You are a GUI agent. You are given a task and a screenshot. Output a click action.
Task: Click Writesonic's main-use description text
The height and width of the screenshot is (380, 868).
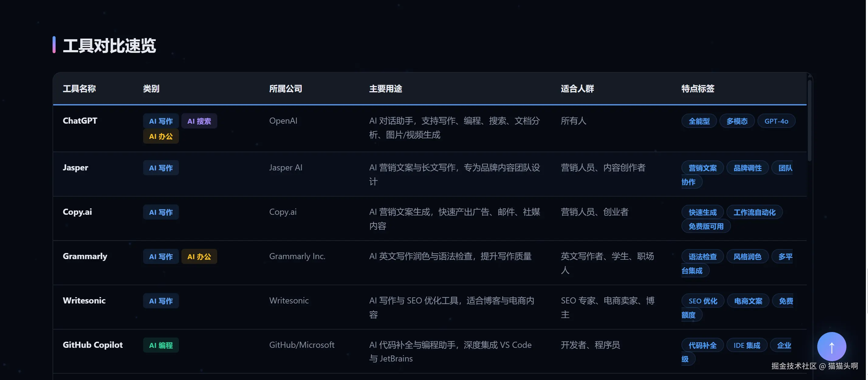tap(451, 308)
